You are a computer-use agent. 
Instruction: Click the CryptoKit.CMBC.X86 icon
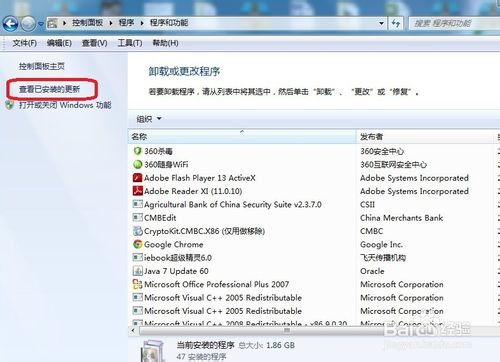pos(137,231)
